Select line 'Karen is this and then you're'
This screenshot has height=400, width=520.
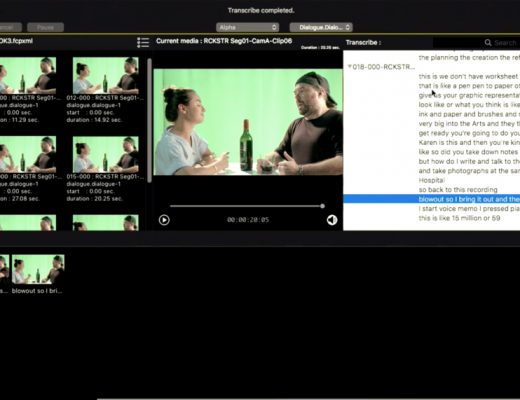pos(469,143)
